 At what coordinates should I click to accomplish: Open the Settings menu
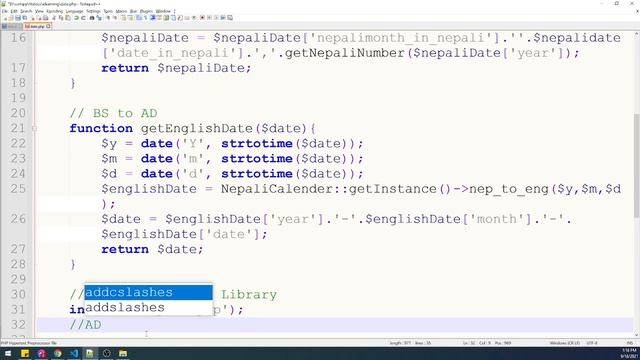pos(93,11)
